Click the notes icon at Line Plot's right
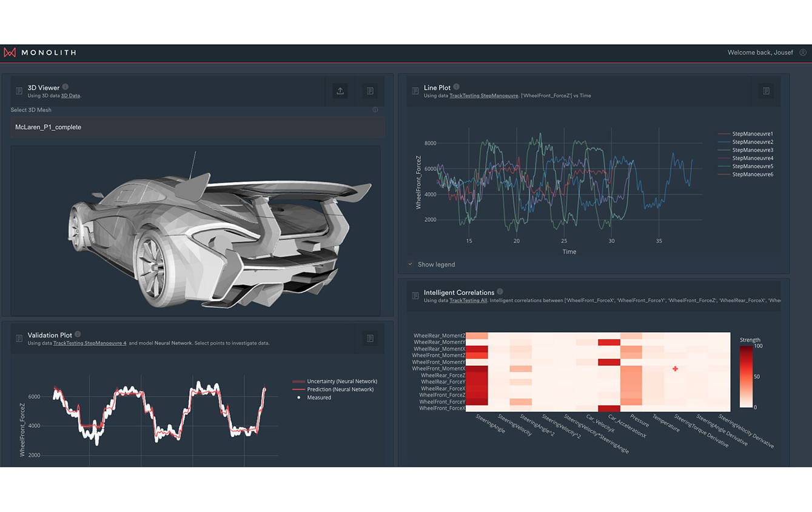812x512 pixels. point(766,91)
